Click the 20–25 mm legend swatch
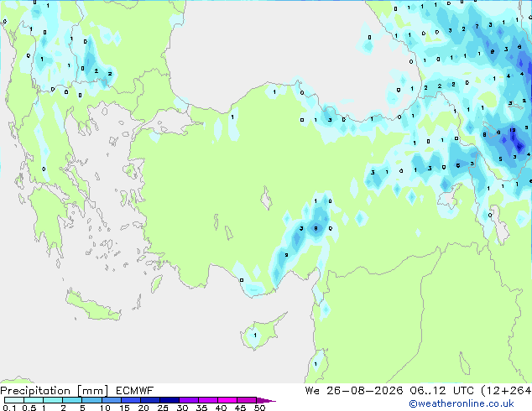532x411 pixels. tap(150, 400)
